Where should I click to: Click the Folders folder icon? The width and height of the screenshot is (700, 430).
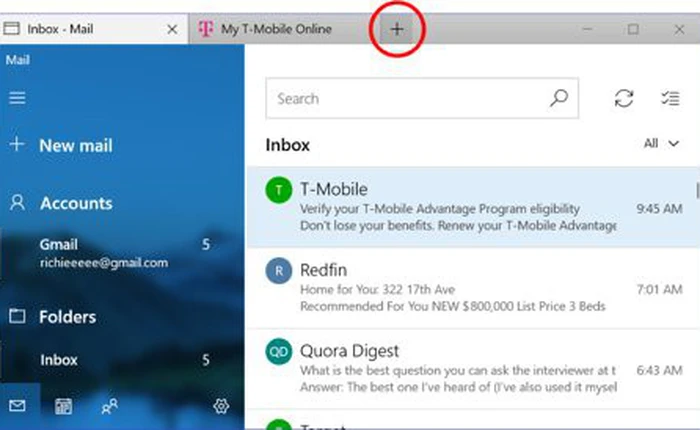pos(17,316)
